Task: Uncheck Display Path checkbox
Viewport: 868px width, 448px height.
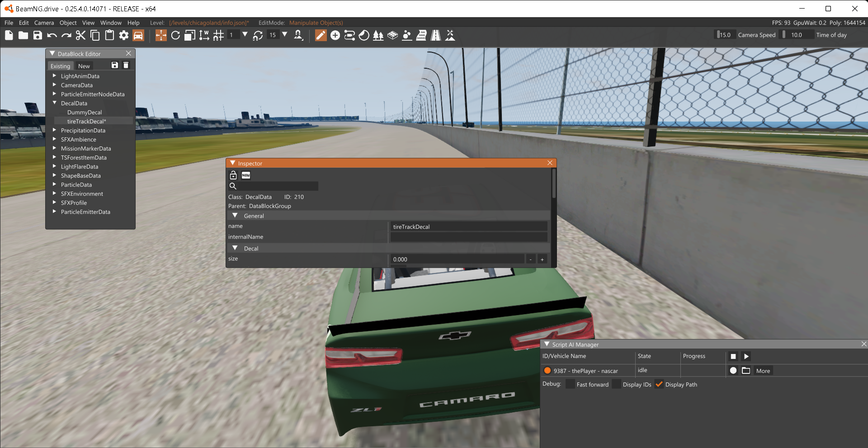Action: pyautogui.click(x=659, y=384)
